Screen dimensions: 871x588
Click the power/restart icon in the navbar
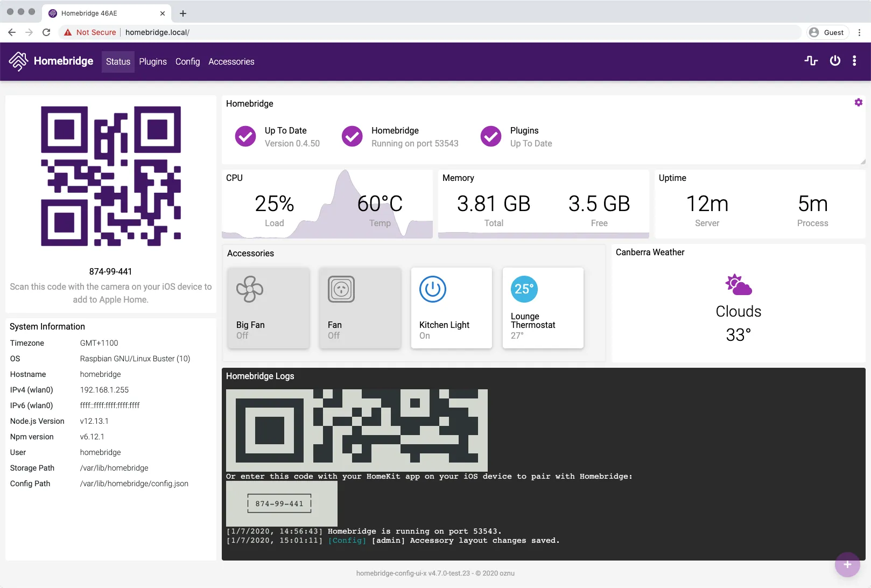(834, 61)
